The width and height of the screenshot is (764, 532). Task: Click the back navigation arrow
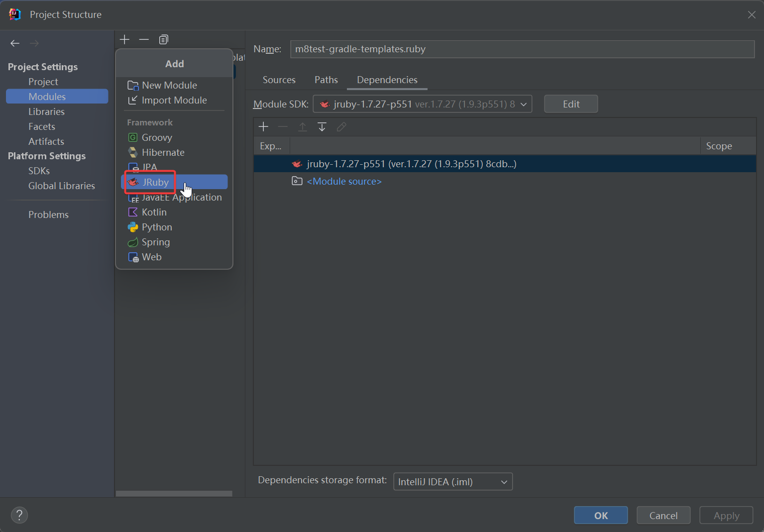click(x=15, y=43)
